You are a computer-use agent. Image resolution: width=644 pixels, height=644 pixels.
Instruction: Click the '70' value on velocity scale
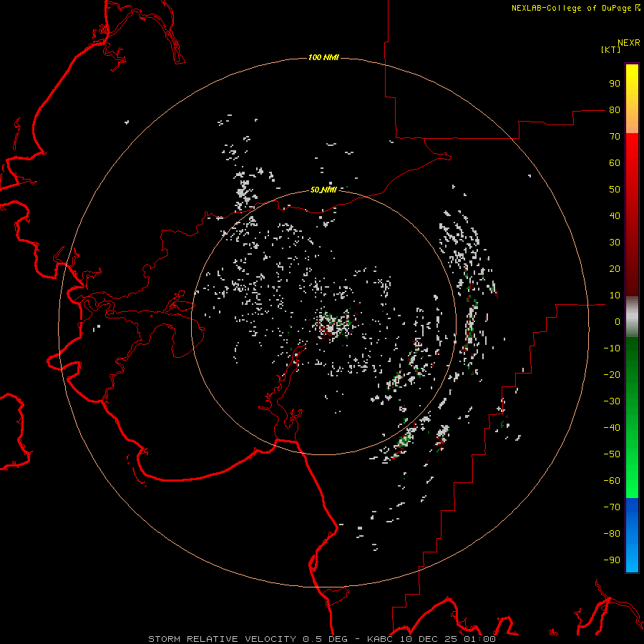(615, 137)
